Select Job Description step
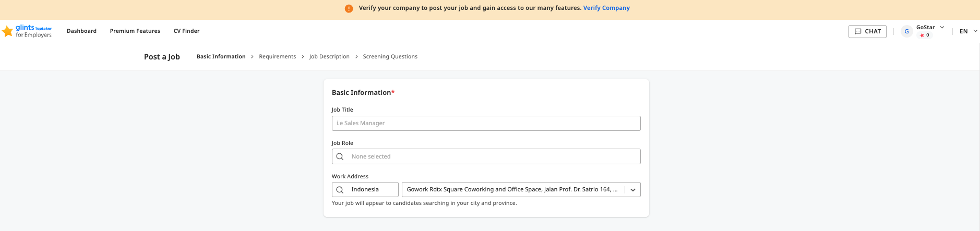The height and width of the screenshot is (231, 980). click(329, 57)
